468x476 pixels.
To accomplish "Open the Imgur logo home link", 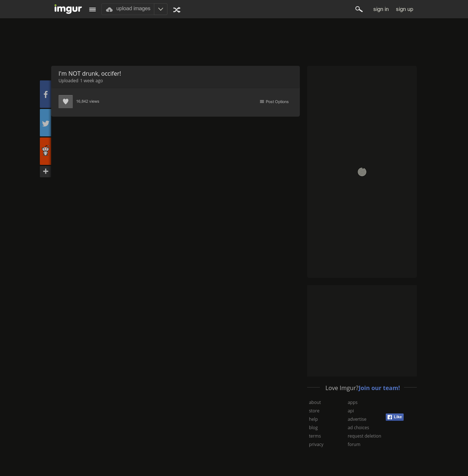I will [x=68, y=9].
